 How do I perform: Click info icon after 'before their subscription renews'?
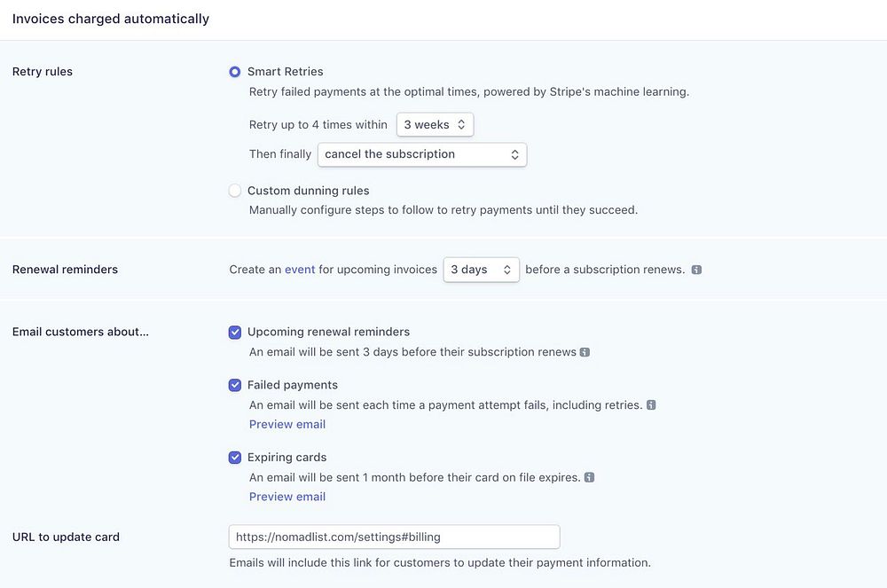585,352
